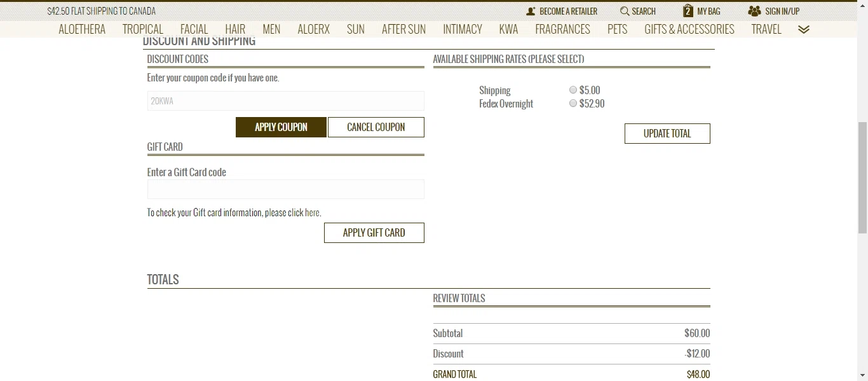Select the $5.00 Shipping radio option
Viewport: 868px width, 381px height.
pyautogui.click(x=573, y=90)
